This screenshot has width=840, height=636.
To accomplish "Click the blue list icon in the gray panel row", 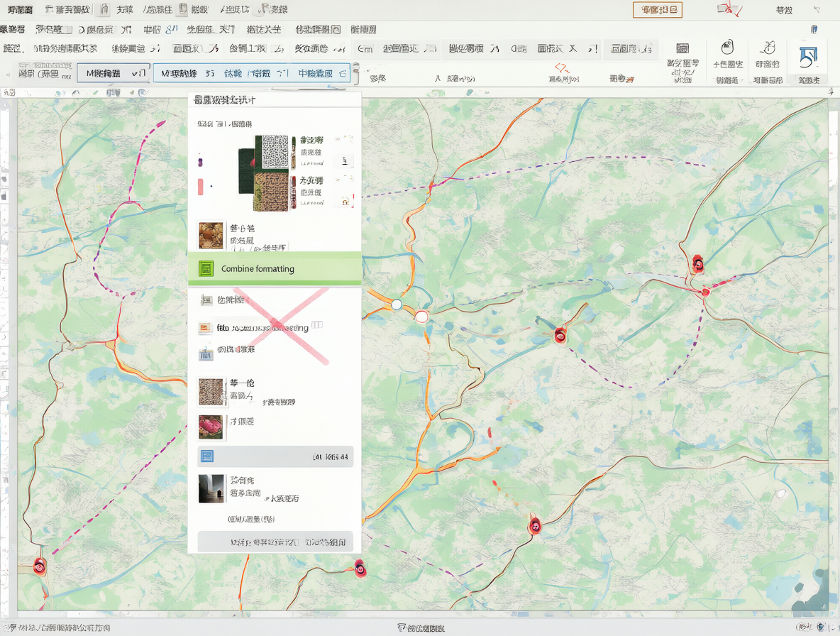I will pos(206,456).
